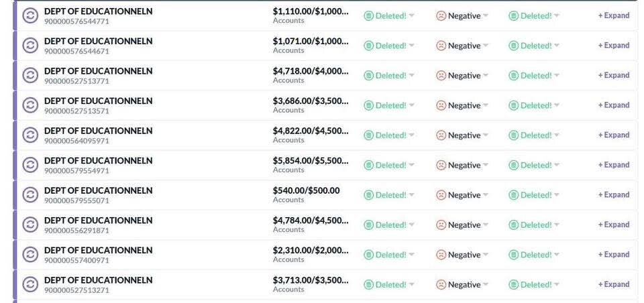Expand the $3,686.00 account row
This screenshot has height=303, width=644.
coord(614,105)
